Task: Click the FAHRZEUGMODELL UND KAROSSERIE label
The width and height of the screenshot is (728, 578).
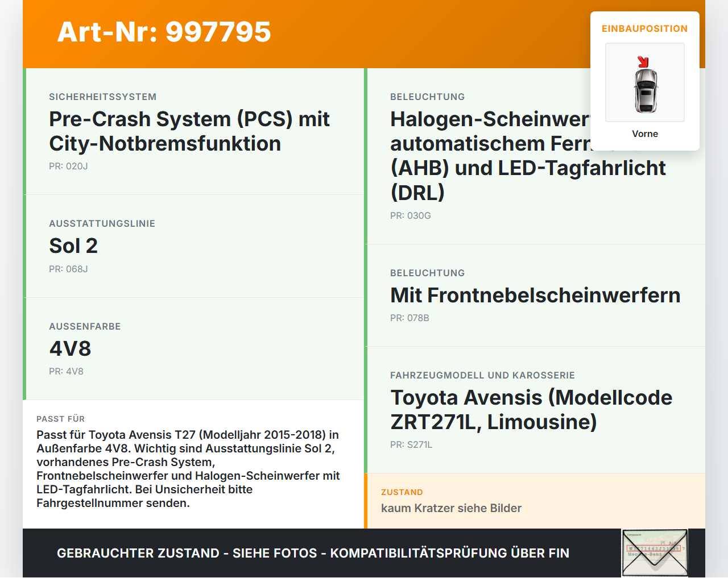Action: (482, 375)
